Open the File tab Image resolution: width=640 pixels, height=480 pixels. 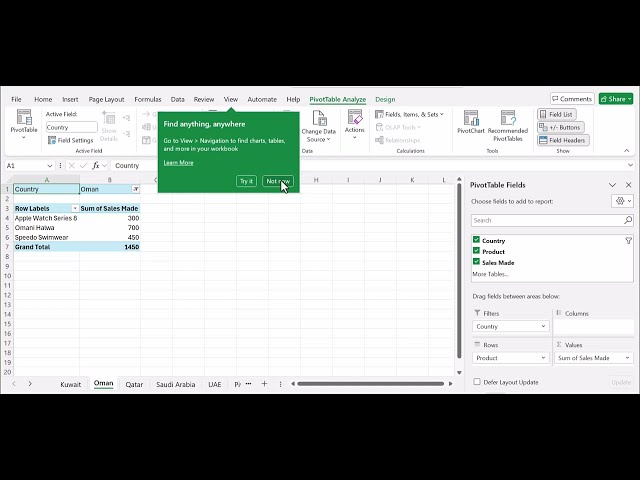pos(16,99)
